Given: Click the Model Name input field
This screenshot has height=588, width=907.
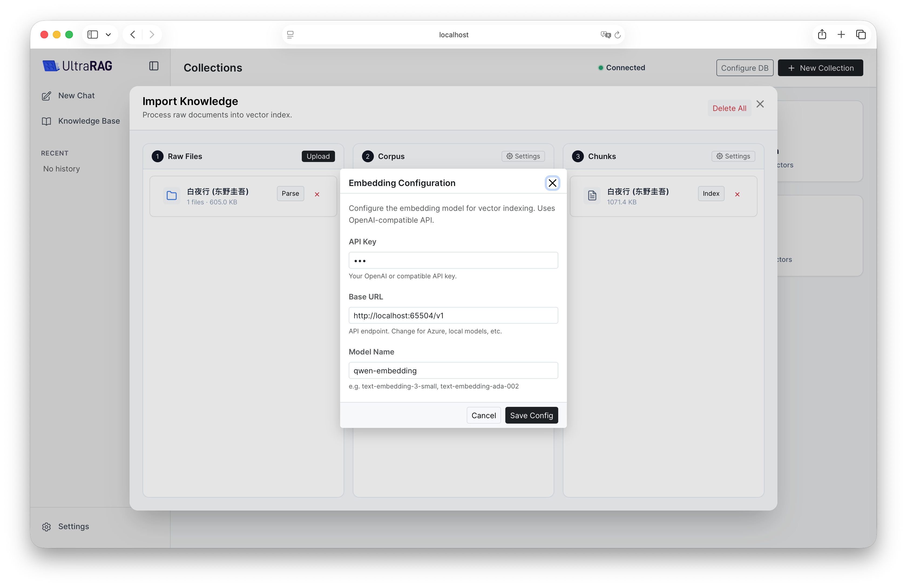Looking at the screenshot, I should click(453, 370).
